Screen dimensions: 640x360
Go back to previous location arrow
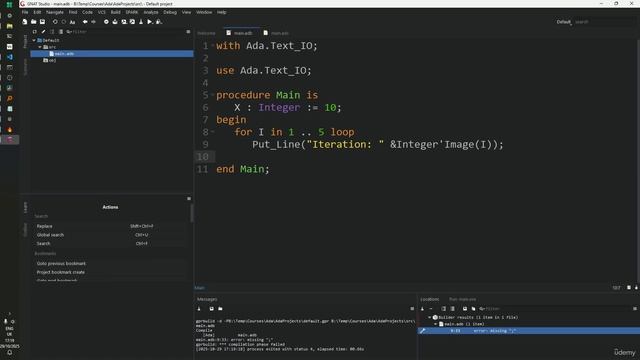click(x=85, y=22)
